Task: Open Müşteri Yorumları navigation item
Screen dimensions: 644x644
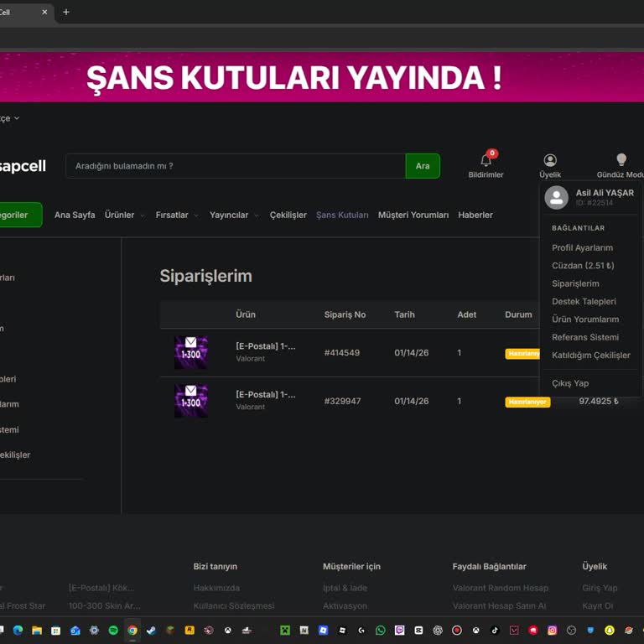Action: click(413, 215)
